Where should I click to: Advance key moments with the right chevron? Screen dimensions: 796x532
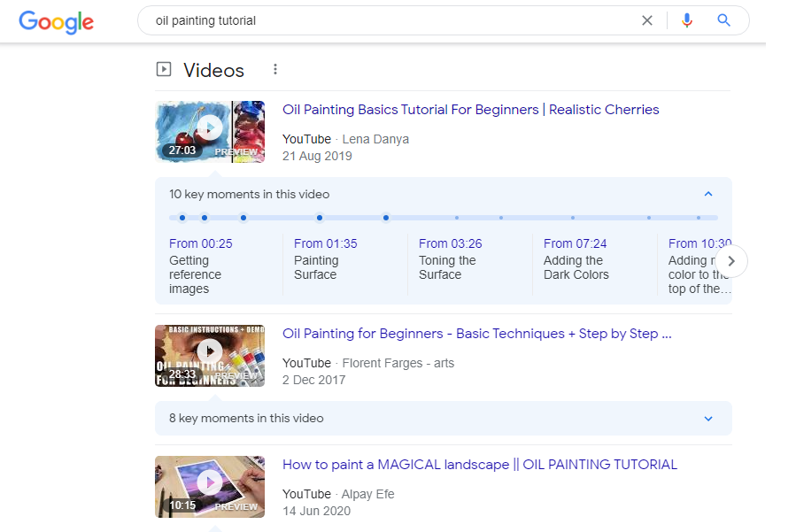731,260
